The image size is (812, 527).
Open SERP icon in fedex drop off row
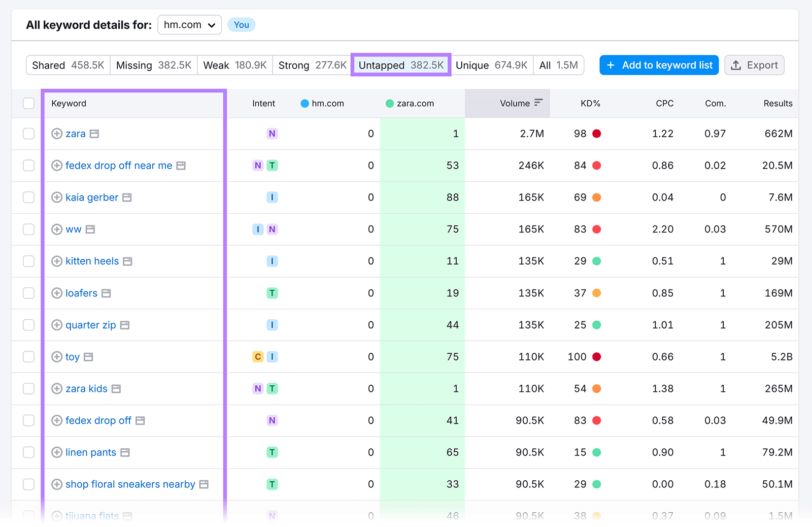pos(141,421)
